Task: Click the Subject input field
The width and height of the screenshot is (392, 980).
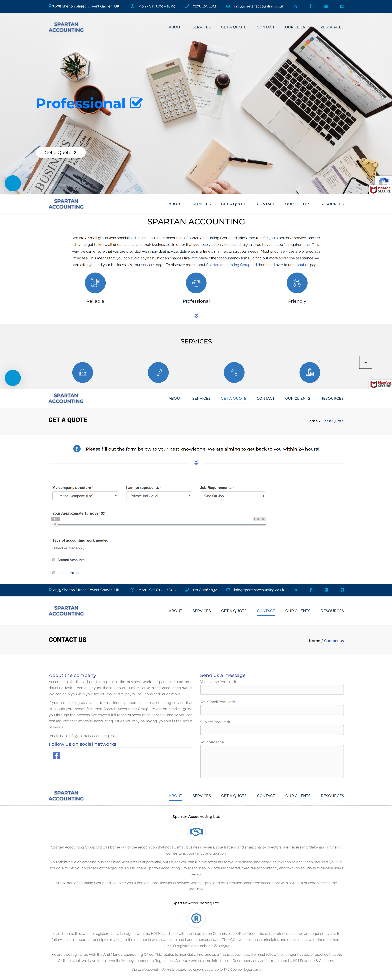Action: coord(272,730)
